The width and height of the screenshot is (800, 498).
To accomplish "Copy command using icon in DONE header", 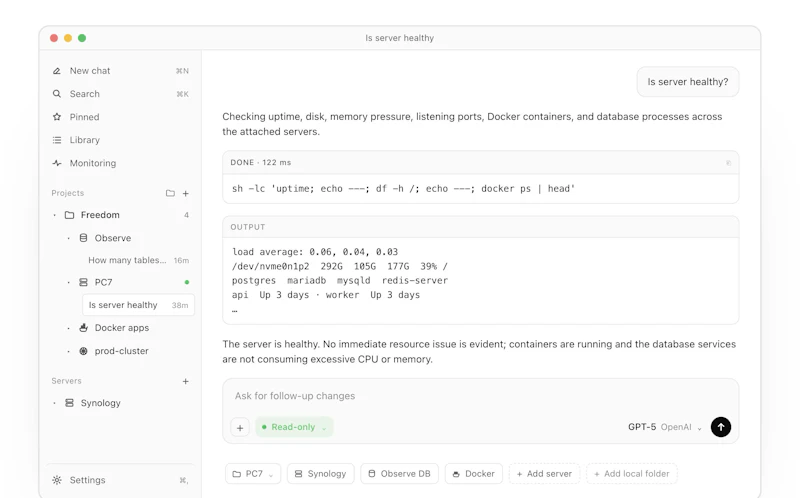I will point(728,163).
